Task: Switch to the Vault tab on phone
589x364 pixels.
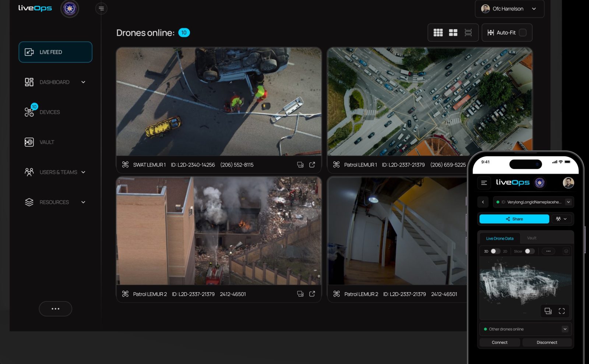Action: [x=532, y=238]
